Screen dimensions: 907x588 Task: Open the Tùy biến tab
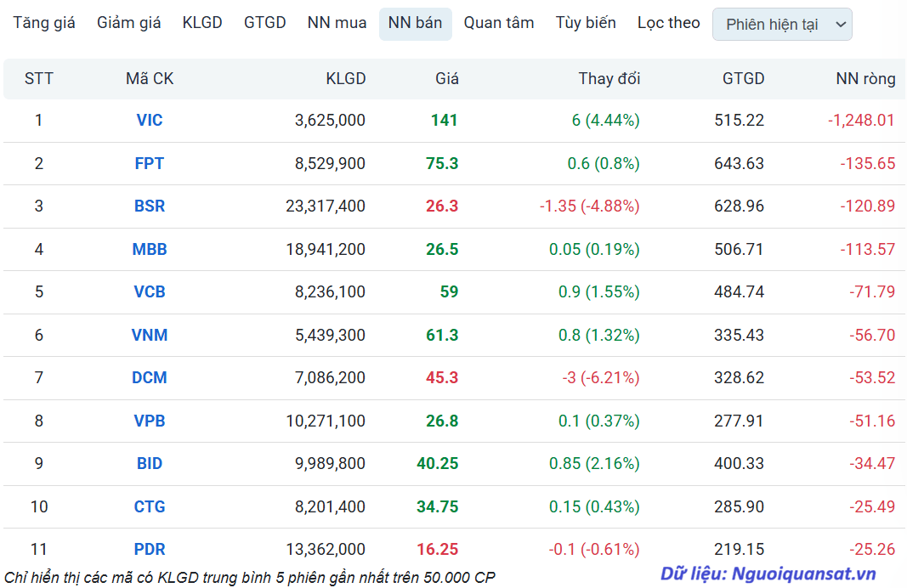point(586,23)
